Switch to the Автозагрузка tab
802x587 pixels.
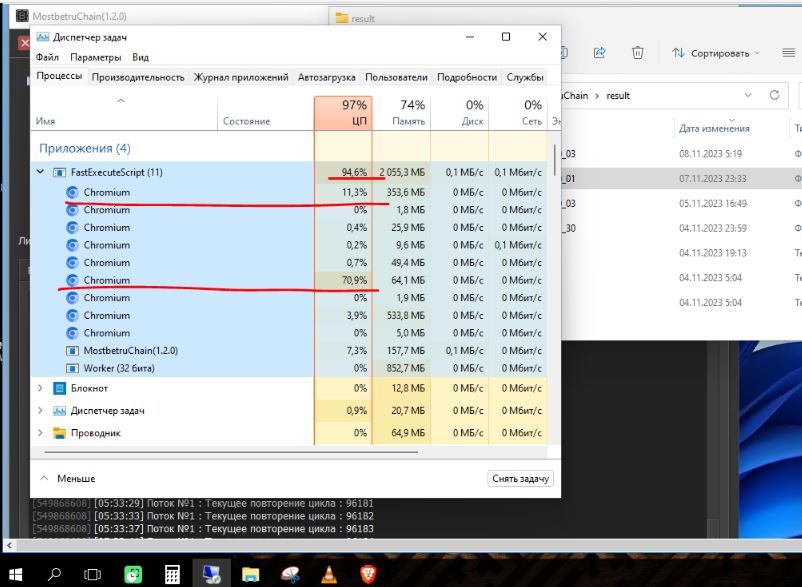(326, 77)
